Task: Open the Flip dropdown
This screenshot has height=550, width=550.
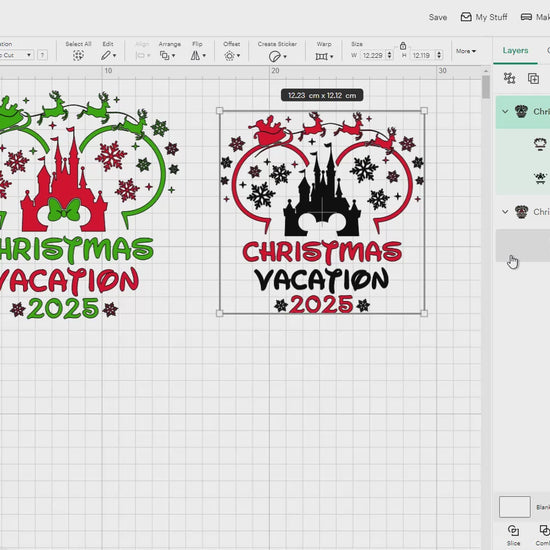Action: point(198,55)
